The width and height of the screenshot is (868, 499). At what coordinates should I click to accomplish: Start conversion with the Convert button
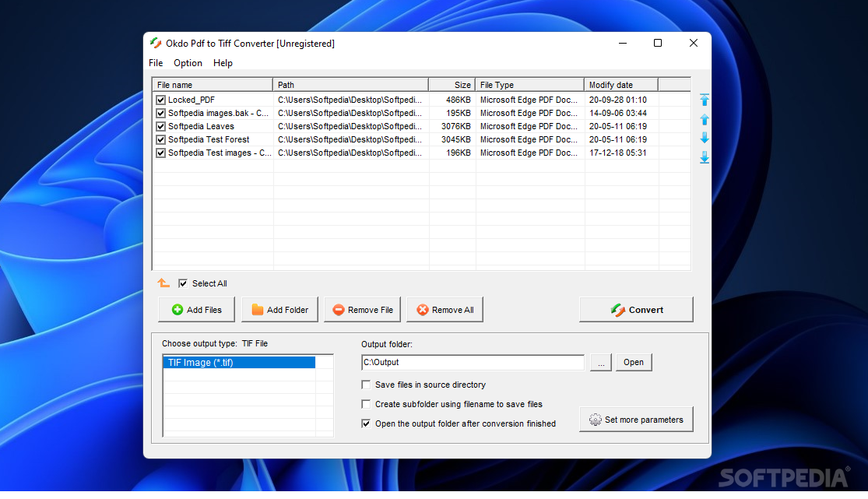636,310
